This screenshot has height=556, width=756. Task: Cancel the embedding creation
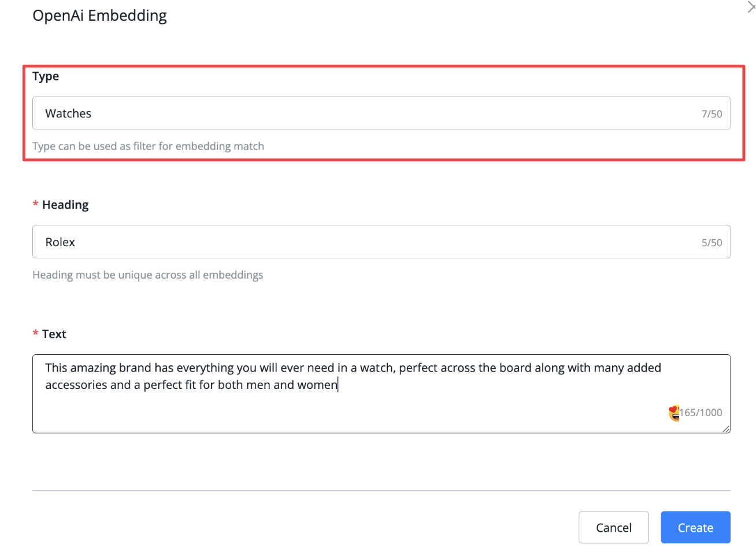pos(614,527)
